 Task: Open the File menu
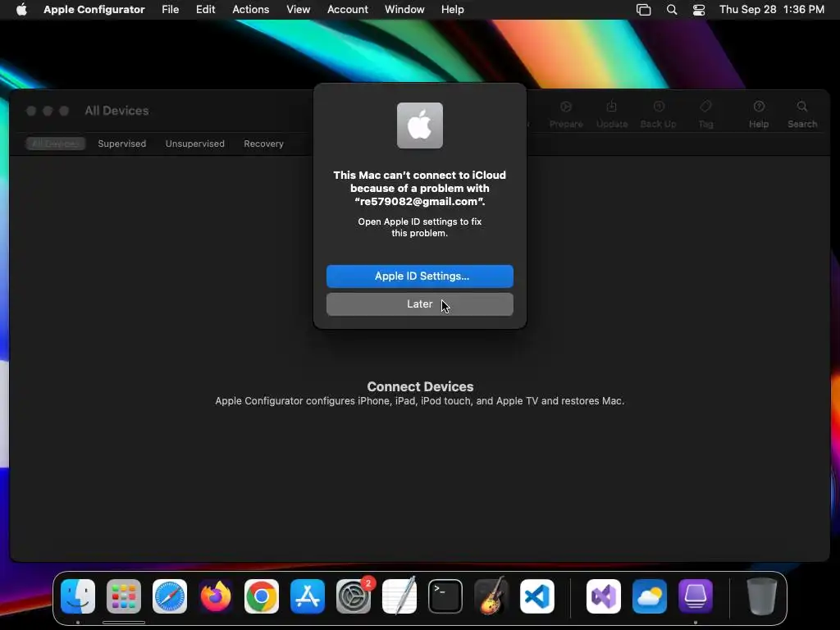click(171, 10)
